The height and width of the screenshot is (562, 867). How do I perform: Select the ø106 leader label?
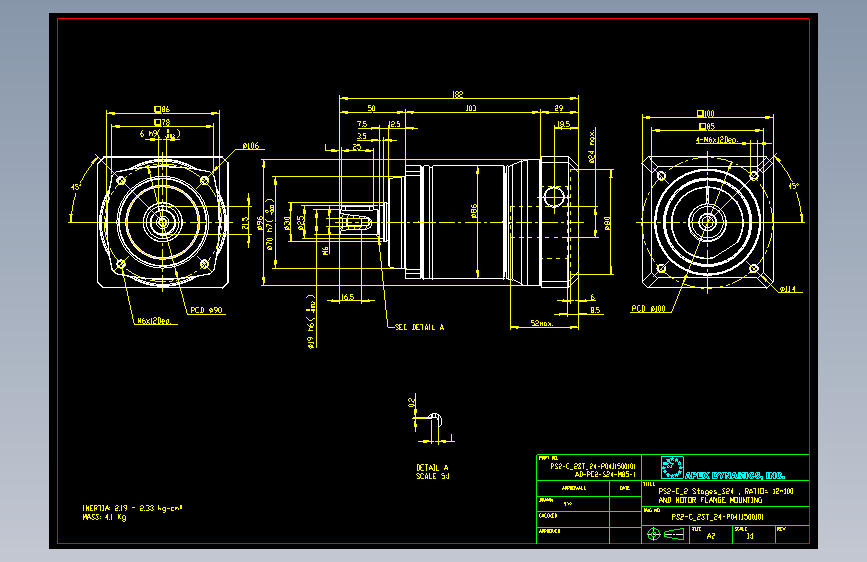pos(250,146)
